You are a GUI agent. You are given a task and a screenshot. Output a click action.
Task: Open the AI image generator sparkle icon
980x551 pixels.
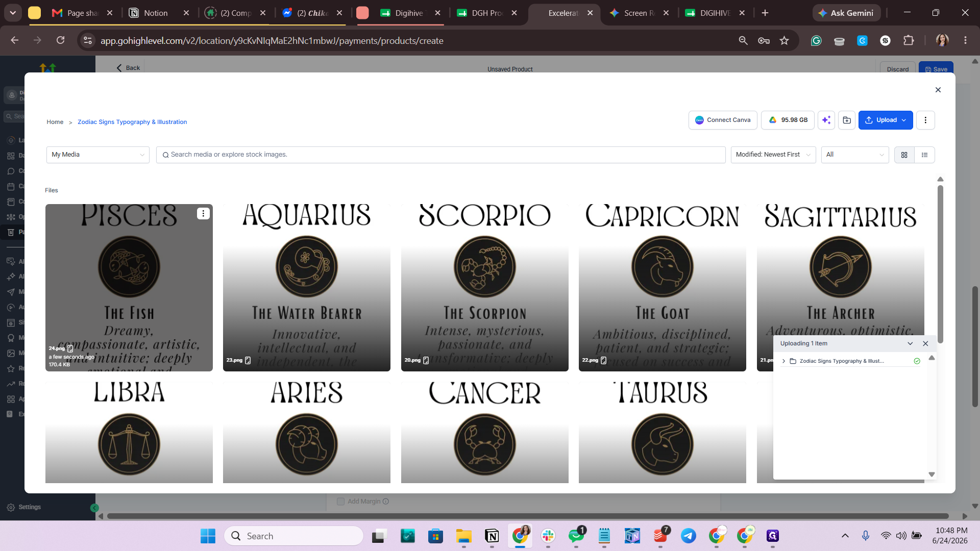[826, 120]
